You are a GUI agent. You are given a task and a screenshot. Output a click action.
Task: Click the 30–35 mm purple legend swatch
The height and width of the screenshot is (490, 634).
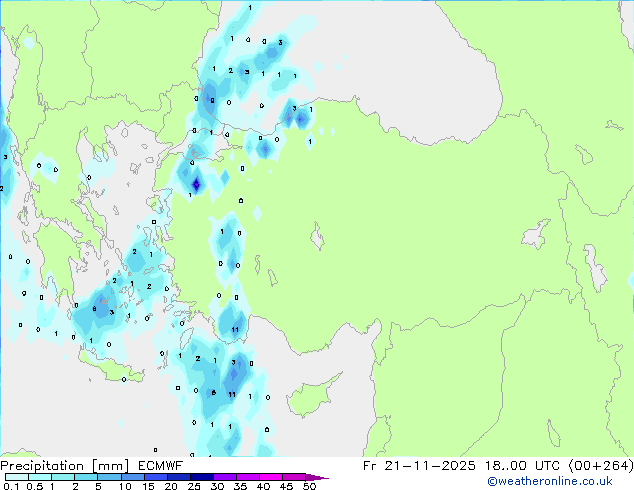tap(224, 477)
